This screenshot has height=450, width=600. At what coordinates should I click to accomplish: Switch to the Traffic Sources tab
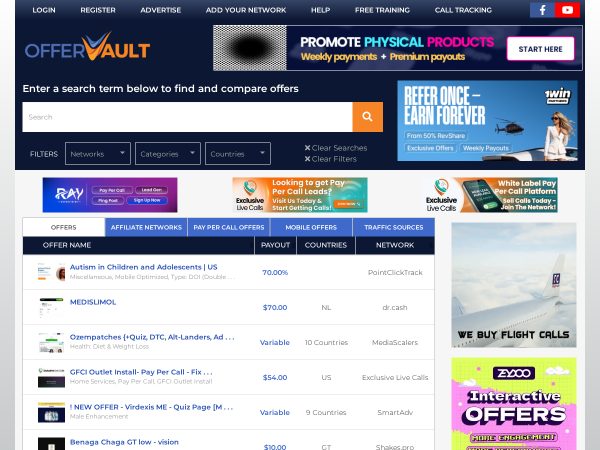[394, 227]
